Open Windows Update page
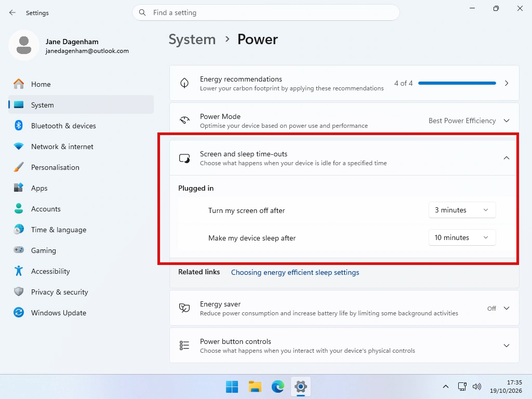Viewport: 532px width, 399px height. coord(81,312)
